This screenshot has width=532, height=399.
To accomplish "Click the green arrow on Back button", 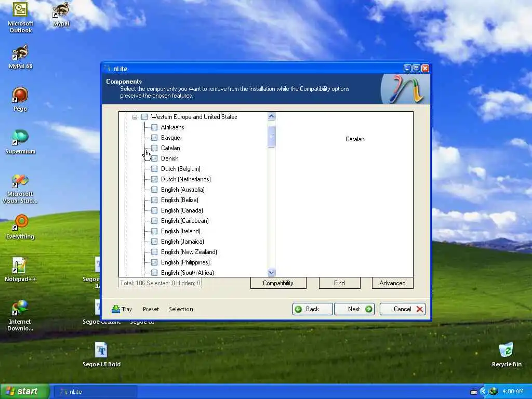I will [x=299, y=309].
